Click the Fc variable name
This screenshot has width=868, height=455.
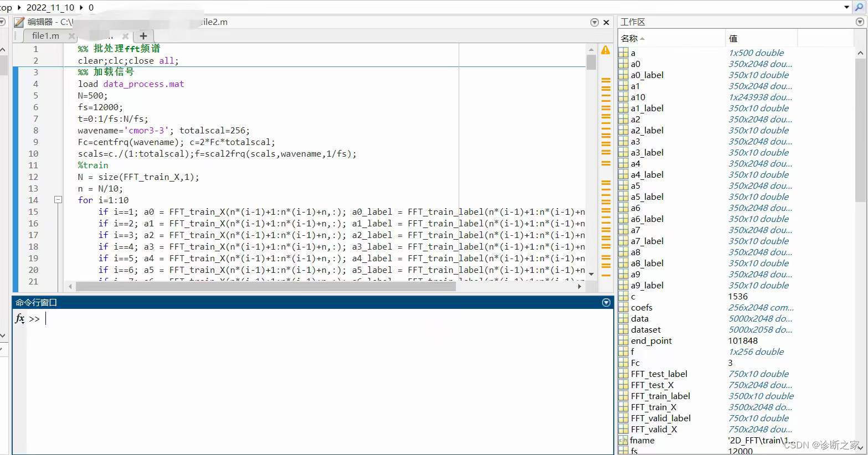(x=635, y=363)
